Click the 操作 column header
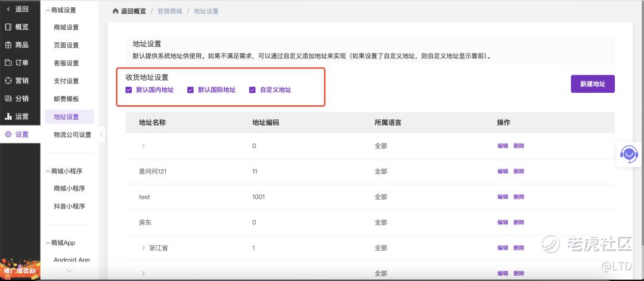The height and width of the screenshot is (281, 644). click(x=503, y=122)
